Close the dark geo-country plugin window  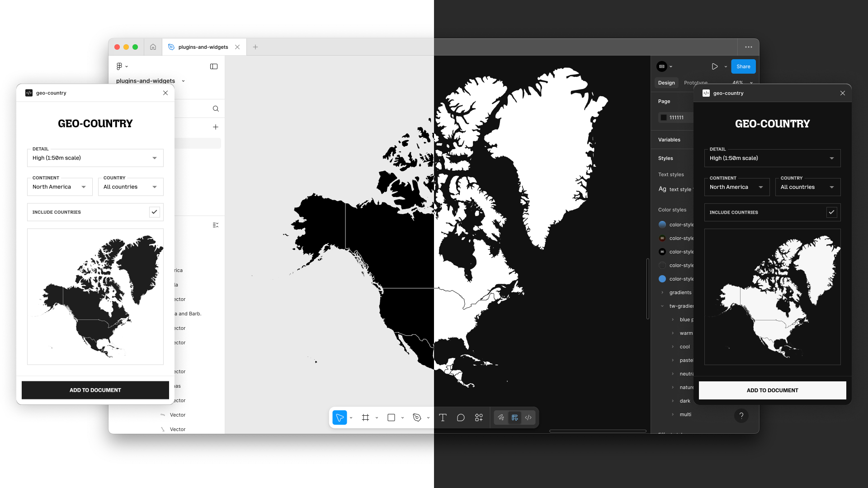tap(843, 93)
